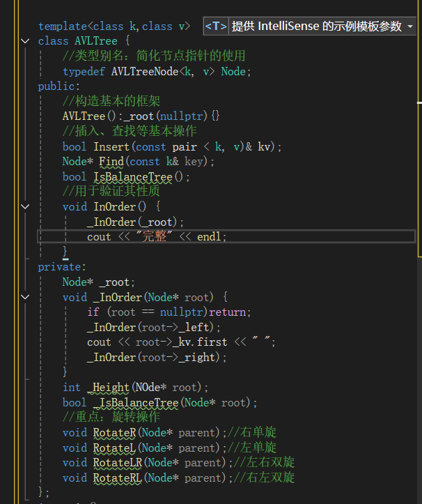Click the closing }; of the class
This screenshot has width=422, height=504.
tap(44, 492)
